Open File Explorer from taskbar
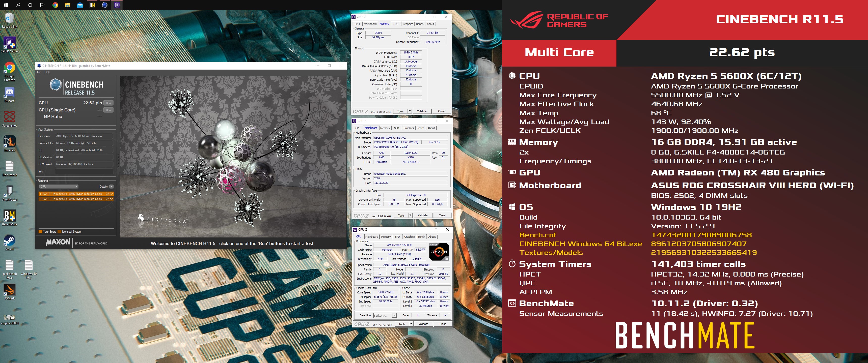The image size is (868, 363). point(67,5)
